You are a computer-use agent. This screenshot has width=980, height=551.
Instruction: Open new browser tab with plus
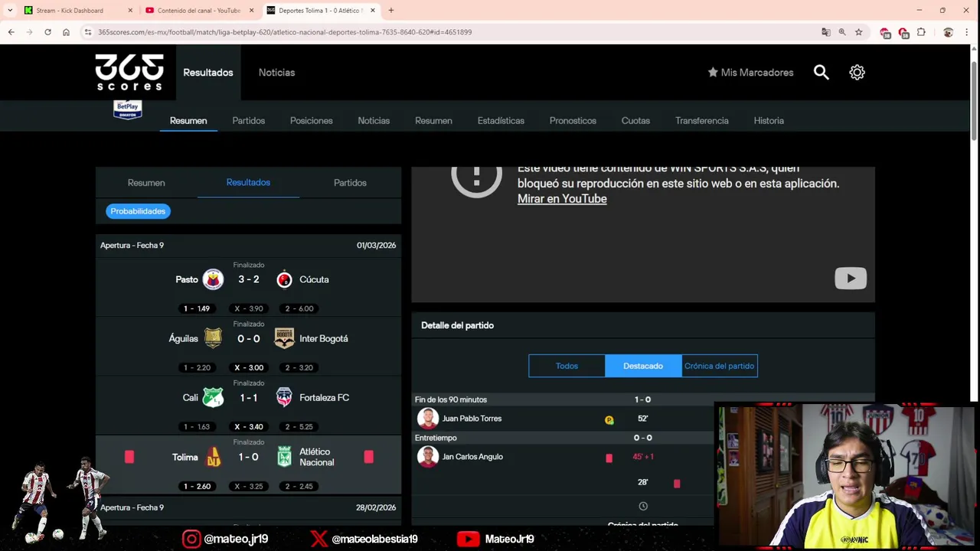point(390,10)
